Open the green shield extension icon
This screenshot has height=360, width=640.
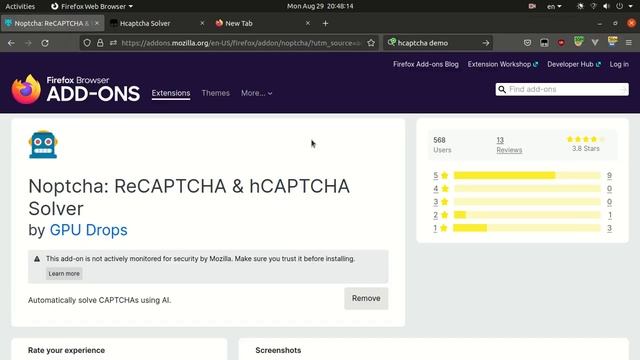[578, 42]
